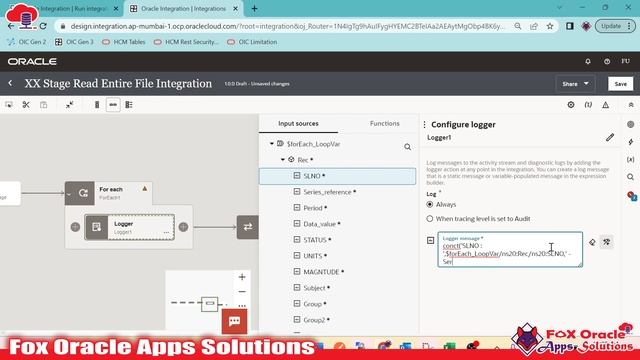
Task: Select the SLNO element
Action: [x=338, y=176]
